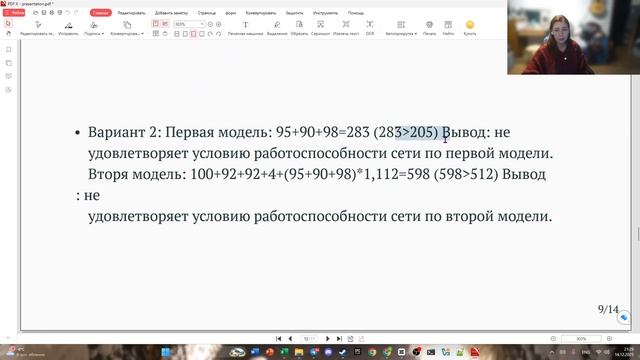Click the Redo arrow icon
This screenshot has width=640, height=360.
pyautogui.click(x=76, y=13)
